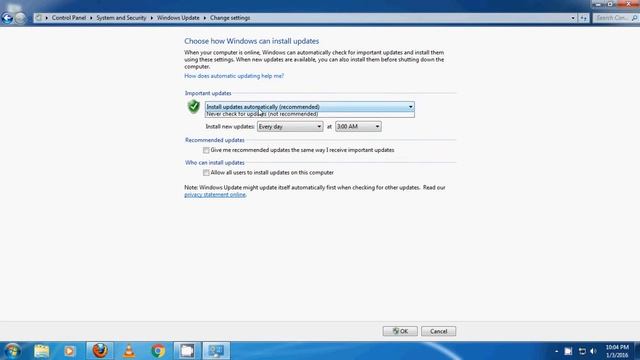640x360 pixels.
Task: Select the Control Panel taskbar button
Action: pos(216,351)
